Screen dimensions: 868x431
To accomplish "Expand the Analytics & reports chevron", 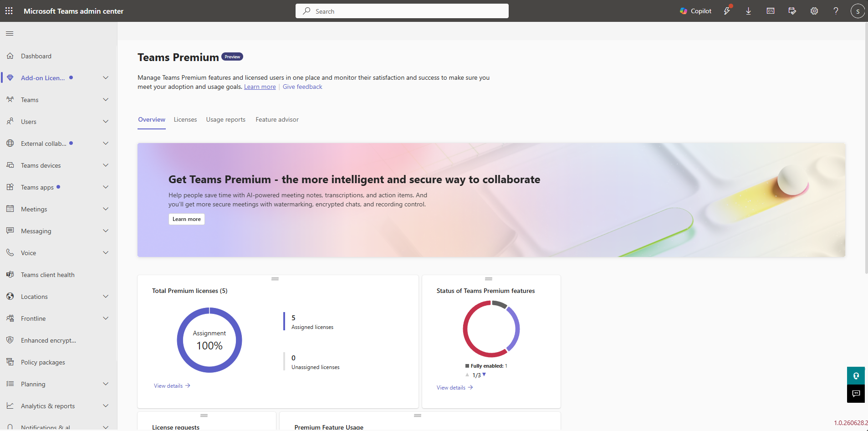I will click(106, 406).
